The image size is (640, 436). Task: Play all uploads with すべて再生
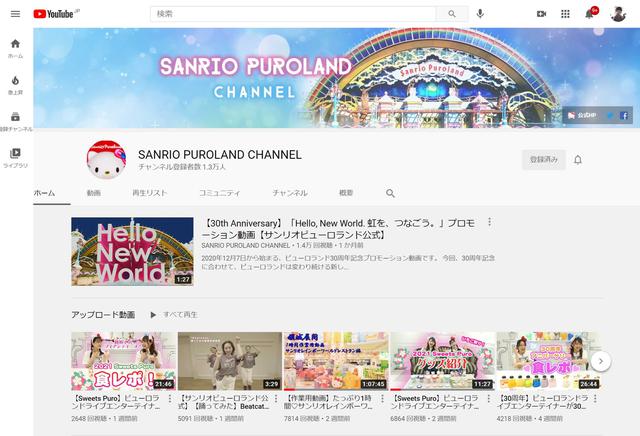[174, 315]
